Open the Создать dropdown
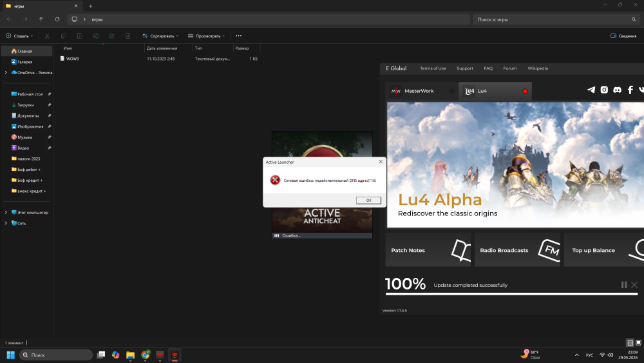The image size is (644, 363). pyautogui.click(x=19, y=35)
